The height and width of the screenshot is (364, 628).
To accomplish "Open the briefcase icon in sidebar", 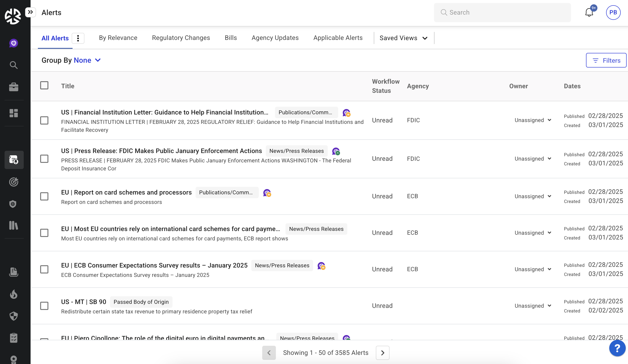I will pos(14,87).
